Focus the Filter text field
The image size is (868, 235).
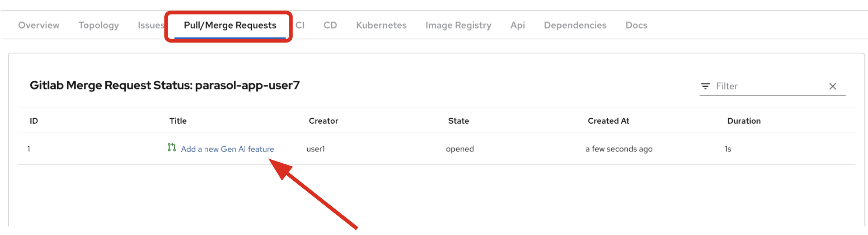click(768, 86)
